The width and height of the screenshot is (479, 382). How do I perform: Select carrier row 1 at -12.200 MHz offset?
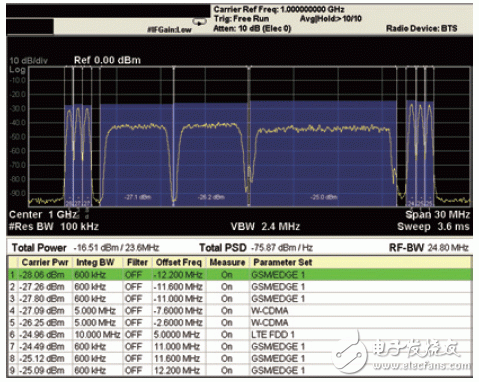click(240, 275)
